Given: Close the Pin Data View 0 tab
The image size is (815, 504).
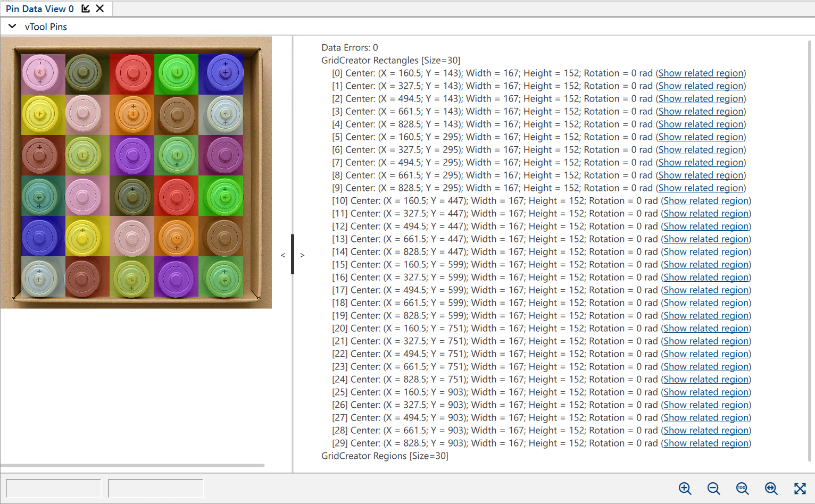Looking at the screenshot, I should (x=100, y=9).
